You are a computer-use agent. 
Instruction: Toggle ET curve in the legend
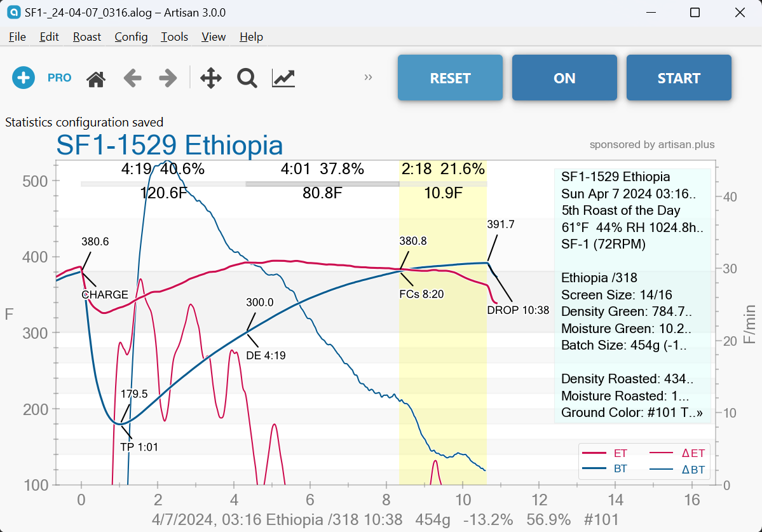click(605, 453)
